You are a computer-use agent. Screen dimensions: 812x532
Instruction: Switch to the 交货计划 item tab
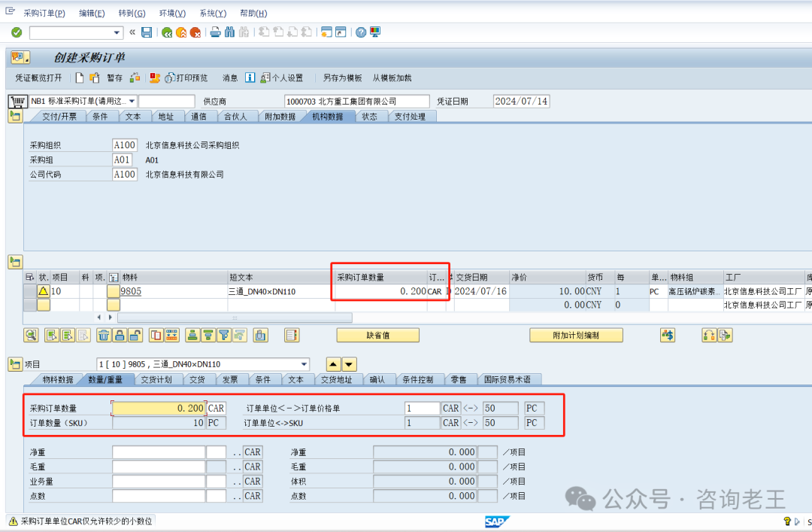(156, 379)
